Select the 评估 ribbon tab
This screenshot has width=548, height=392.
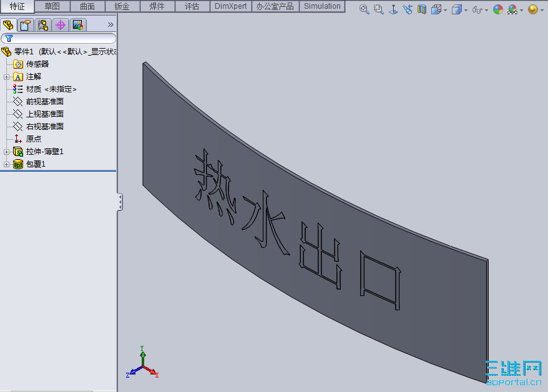192,6
